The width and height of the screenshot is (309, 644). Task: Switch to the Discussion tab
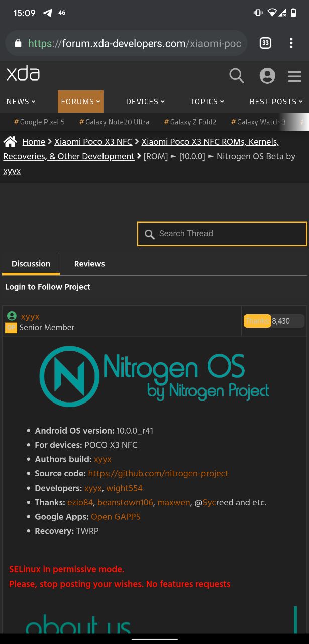point(31,264)
